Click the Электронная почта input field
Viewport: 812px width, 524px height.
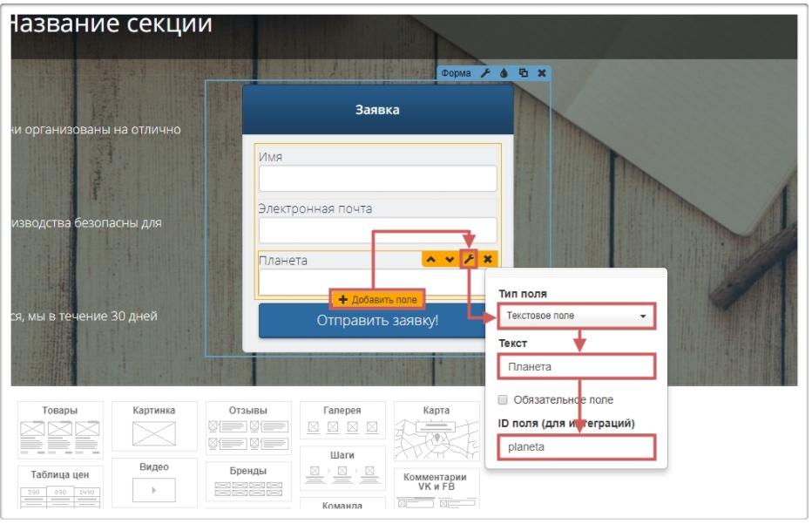coord(377,230)
